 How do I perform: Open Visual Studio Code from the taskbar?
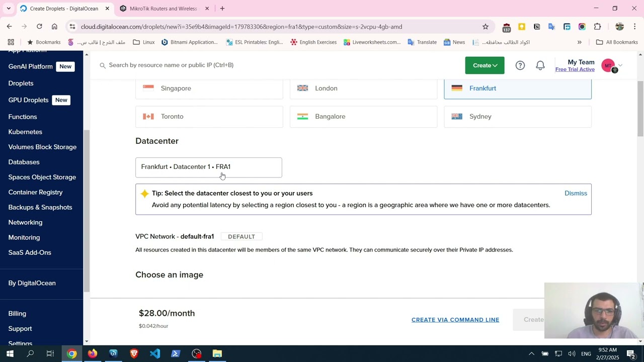155,353
